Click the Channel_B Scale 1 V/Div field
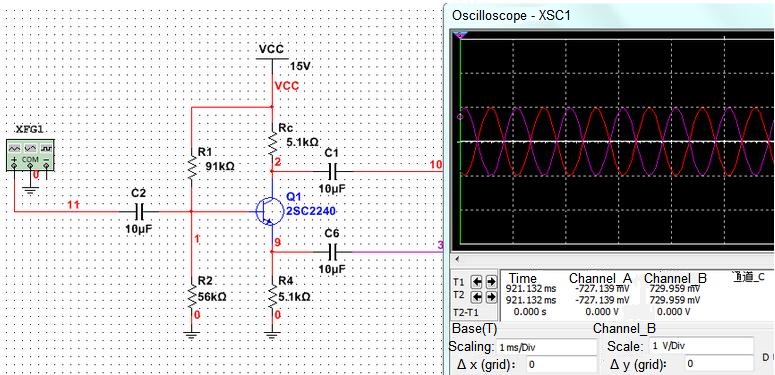This screenshot has width=775, height=375. tap(701, 346)
